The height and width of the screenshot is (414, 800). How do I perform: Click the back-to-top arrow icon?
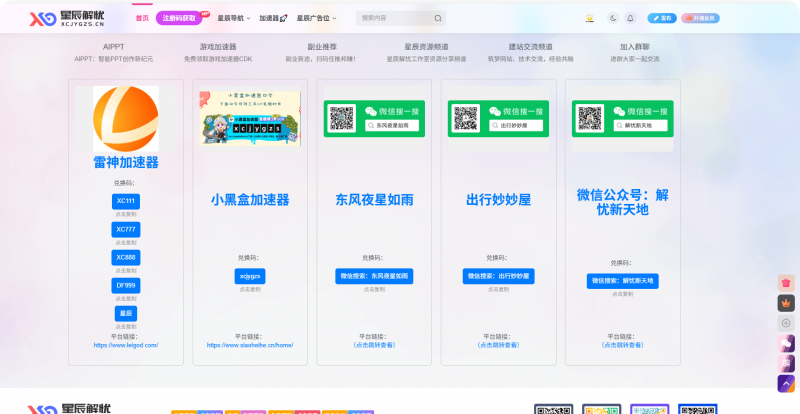pos(785,383)
